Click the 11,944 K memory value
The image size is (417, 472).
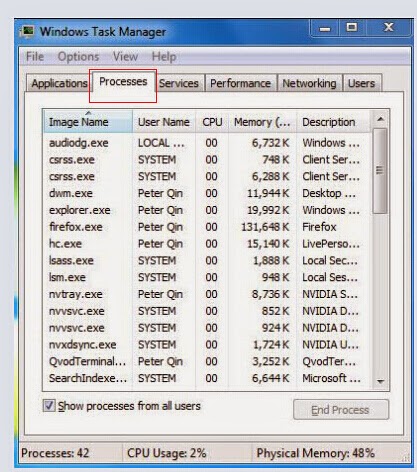[x=268, y=193]
